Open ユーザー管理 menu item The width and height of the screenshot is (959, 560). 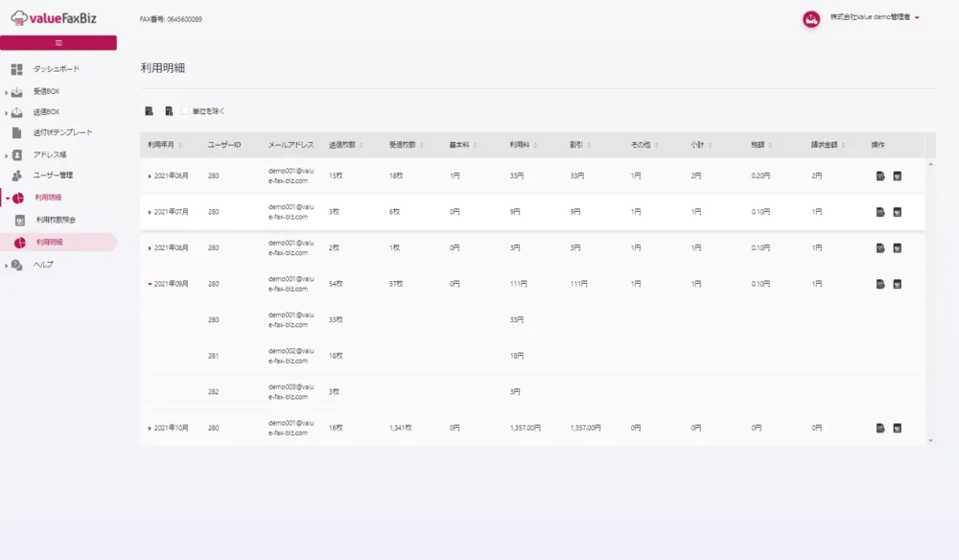[53, 175]
